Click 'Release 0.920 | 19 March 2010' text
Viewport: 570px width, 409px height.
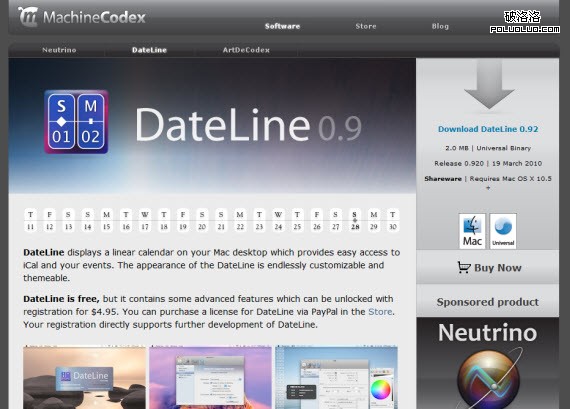tap(488, 163)
